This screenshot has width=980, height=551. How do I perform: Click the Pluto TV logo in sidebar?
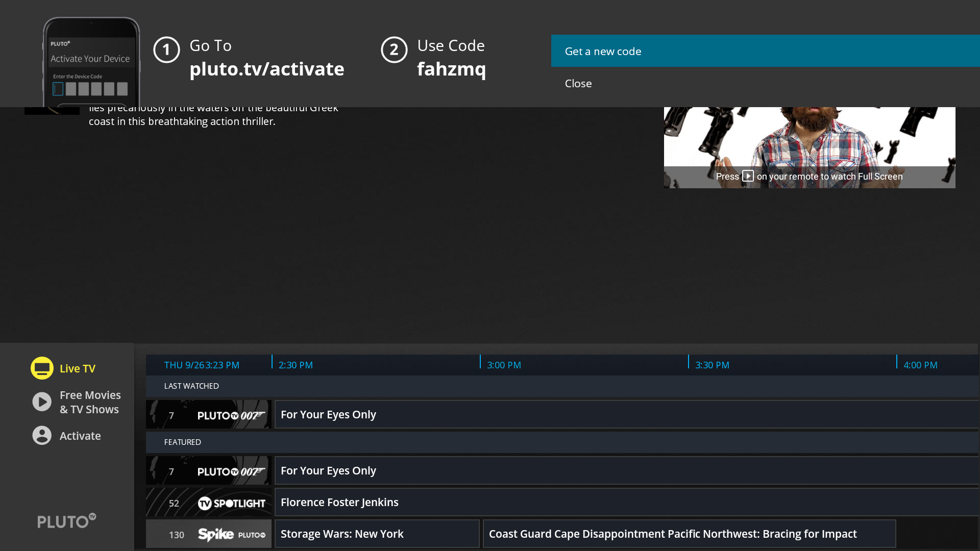[66, 521]
